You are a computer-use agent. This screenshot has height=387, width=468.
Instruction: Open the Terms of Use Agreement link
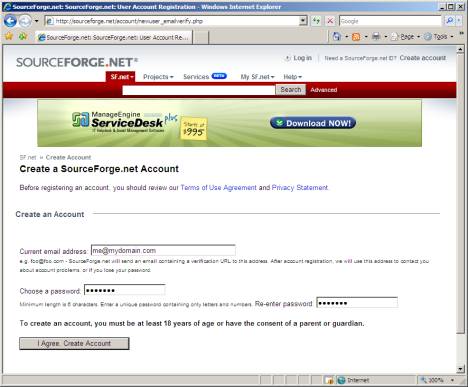tap(218, 188)
